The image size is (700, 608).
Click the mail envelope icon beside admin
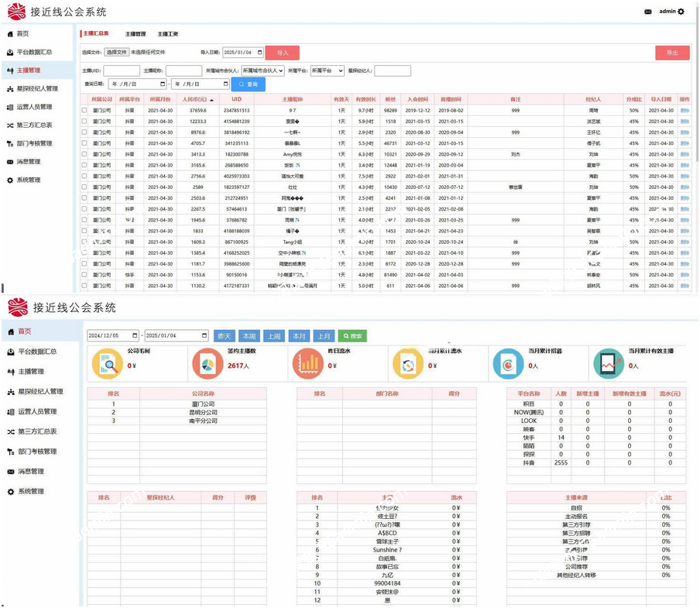[648, 12]
